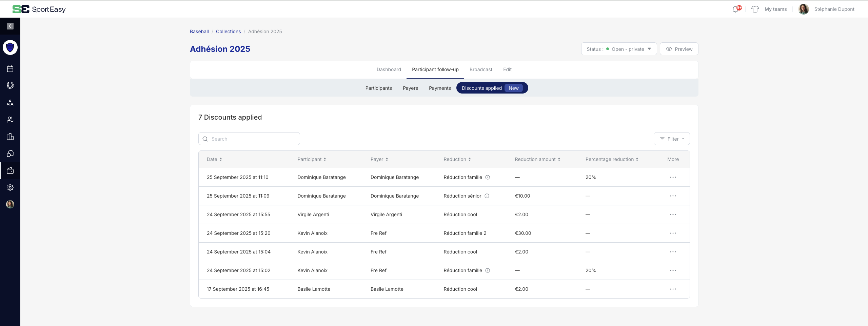Click the notifications bell icon
The height and width of the screenshot is (326, 868).
735,9
